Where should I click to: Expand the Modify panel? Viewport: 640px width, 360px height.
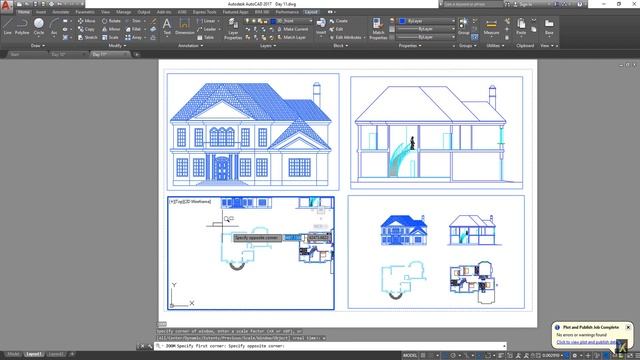click(x=117, y=46)
